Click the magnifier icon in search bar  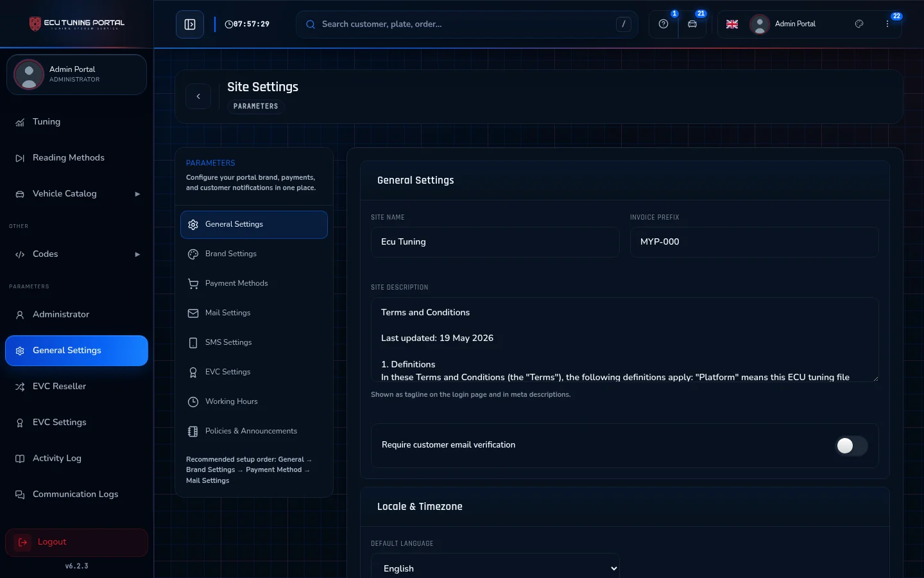click(x=311, y=24)
